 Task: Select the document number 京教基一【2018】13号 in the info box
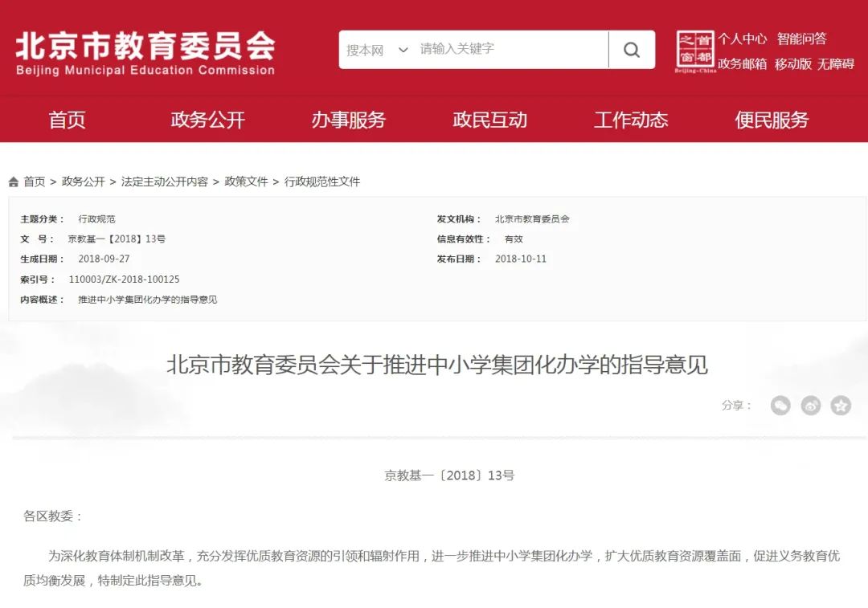click(117, 239)
